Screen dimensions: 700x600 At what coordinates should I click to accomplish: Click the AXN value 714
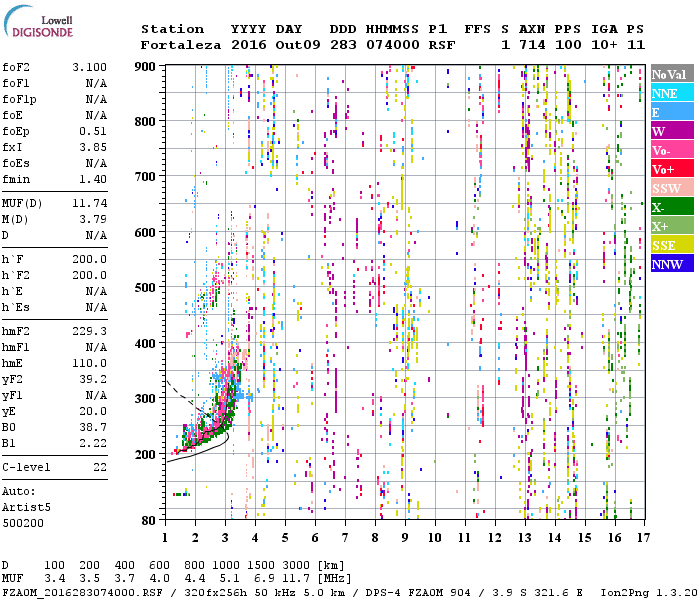[x=532, y=45]
